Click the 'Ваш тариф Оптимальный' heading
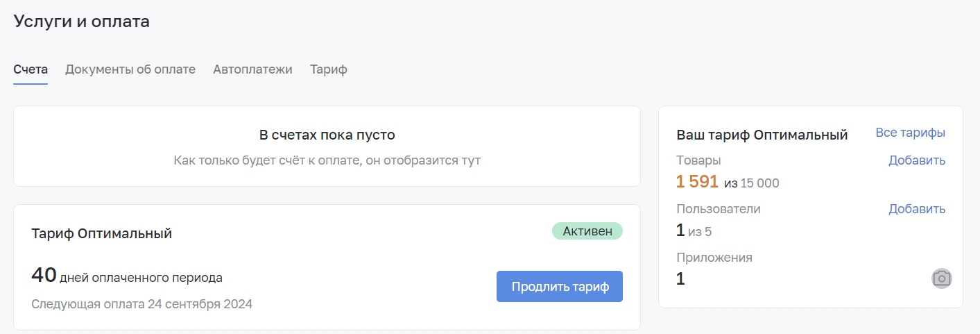This screenshot has height=334, width=980. coord(762,135)
